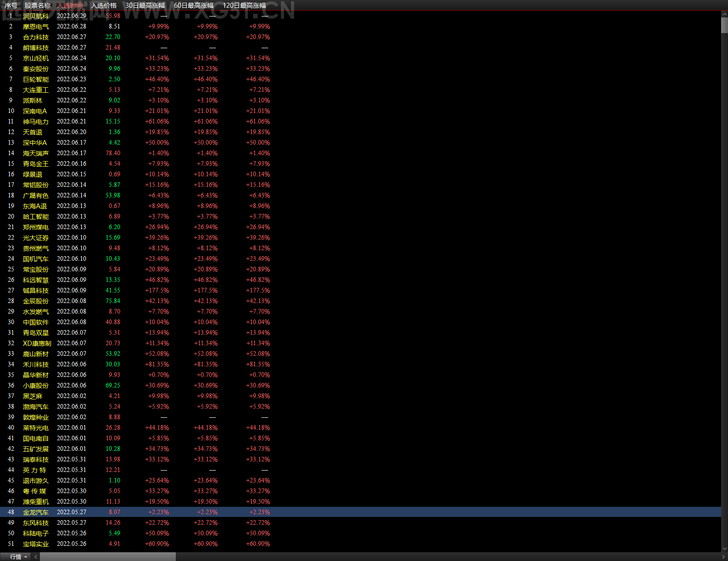
Task: Select stock 国机汽车
Action: click(36, 259)
